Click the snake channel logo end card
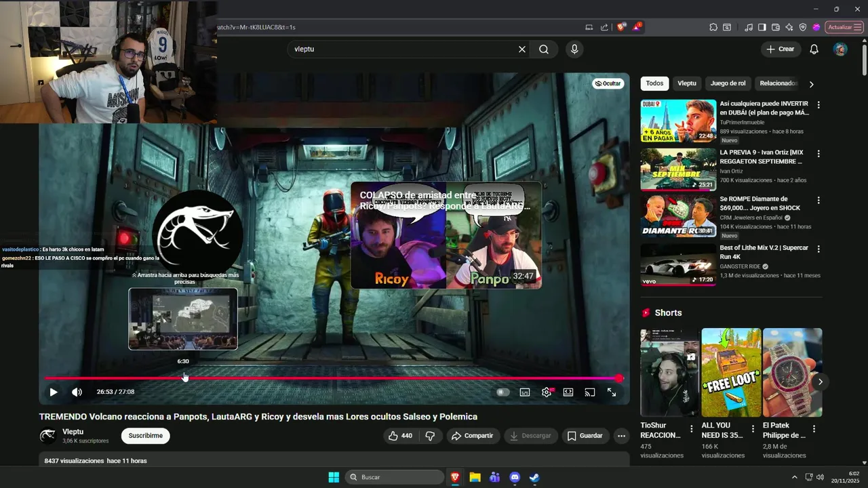This screenshot has width=868, height=488. tap(197, 235)
